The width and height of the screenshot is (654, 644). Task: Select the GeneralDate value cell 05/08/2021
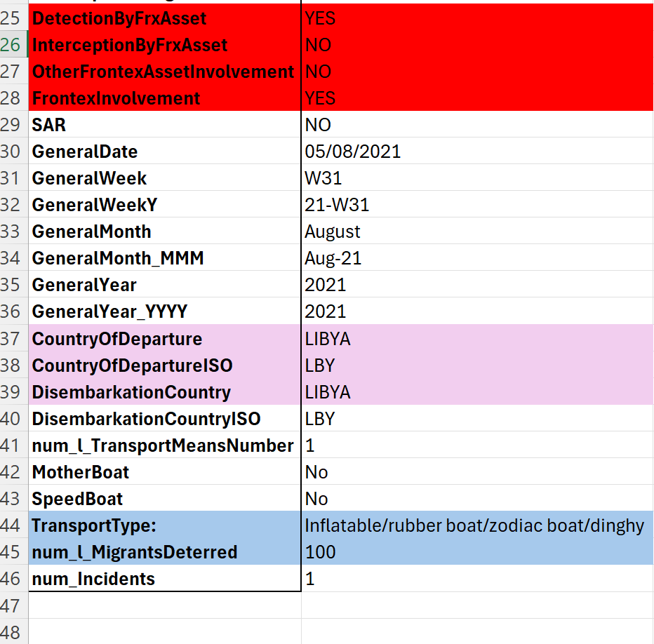coord(352,152)
